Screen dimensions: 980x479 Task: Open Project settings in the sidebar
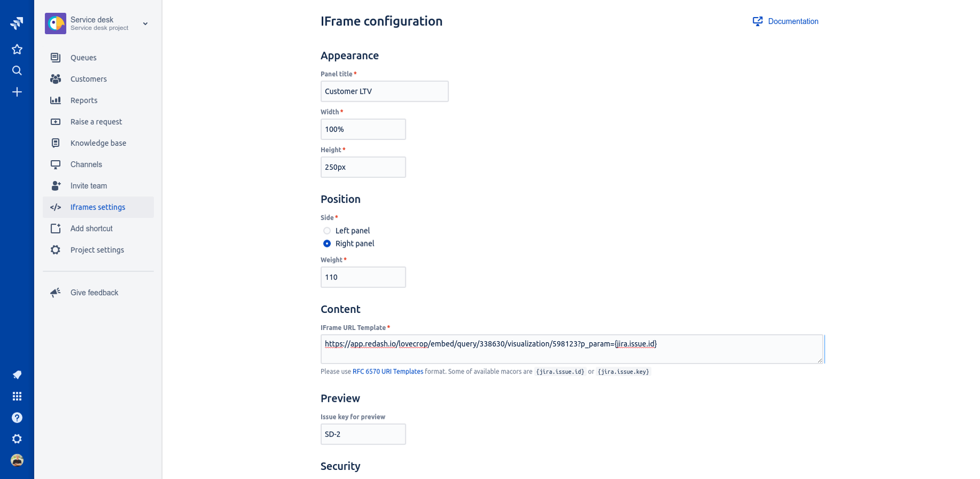(97, 250)
